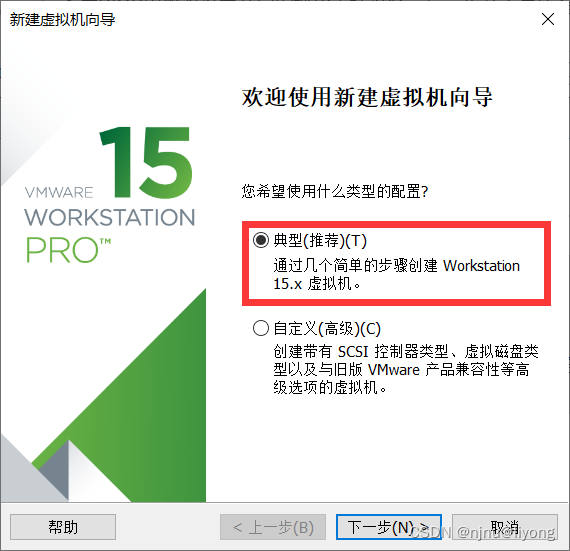
Task: Close the 新建虚拟机向导 dialog window
Action: pyautogui.click(x=547, y=19)
